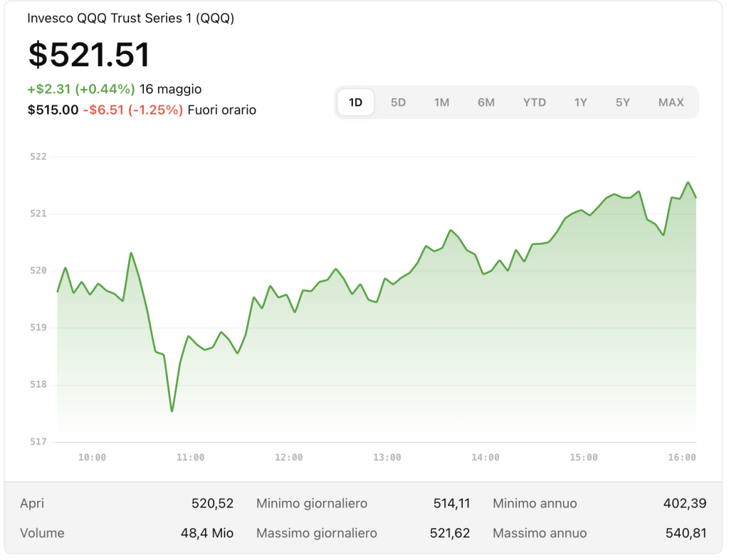Show the 5Y chart range
This screenshot has height=560, width=729.
[x=622, y=102]
